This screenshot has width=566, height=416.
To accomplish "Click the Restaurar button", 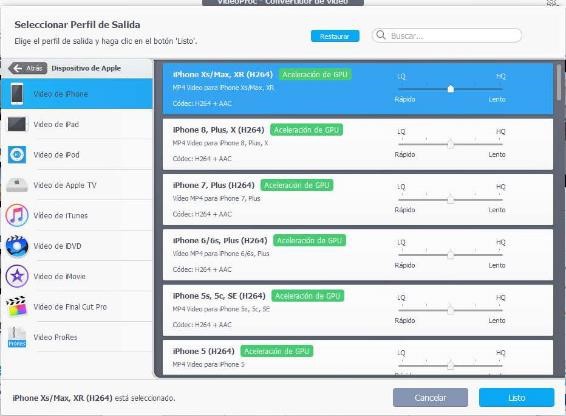I will tap(335, 36).
